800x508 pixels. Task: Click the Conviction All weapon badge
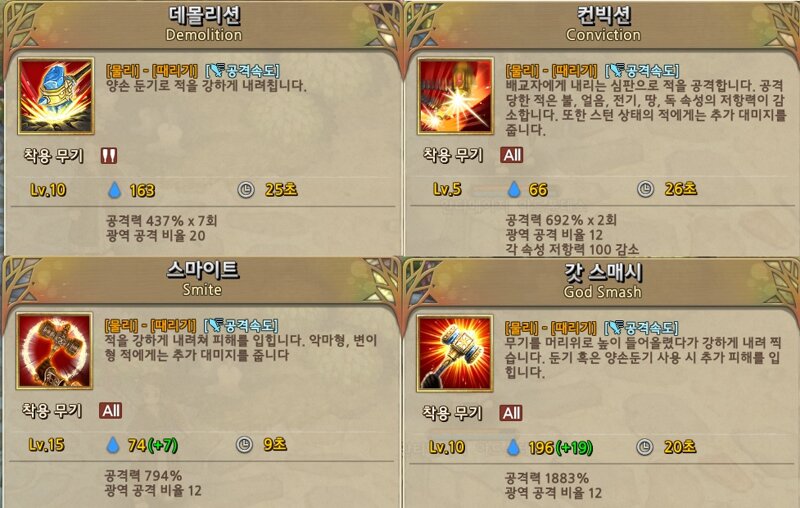(x=512, y=155)
